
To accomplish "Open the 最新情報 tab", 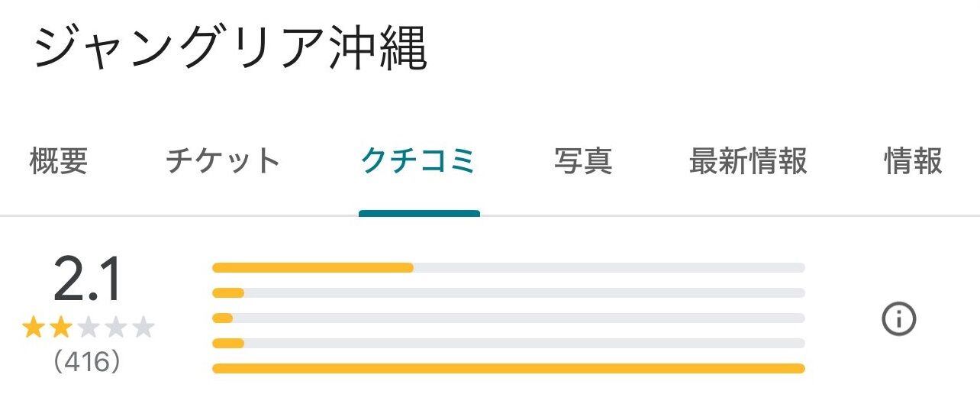I will click(x=748, y=162).
